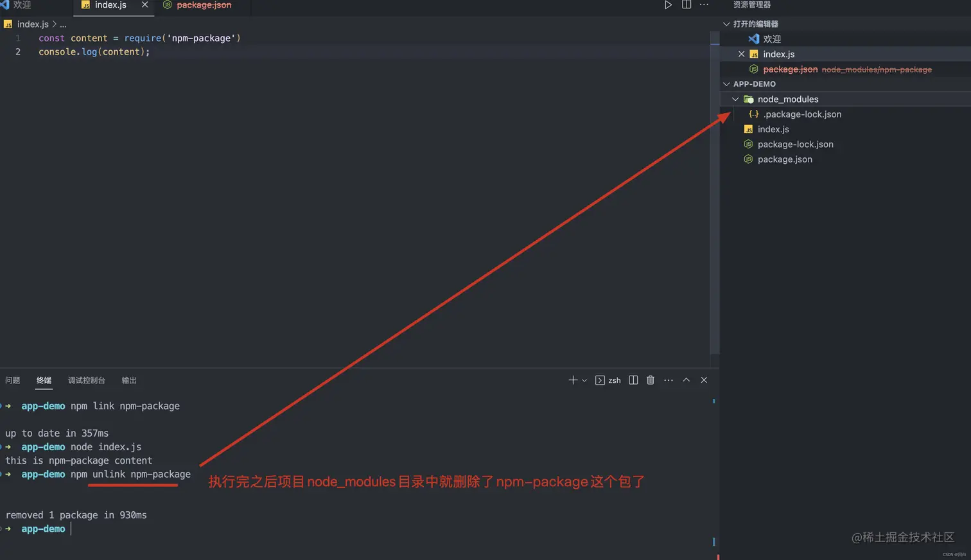Open the editor more actions ellipsis
Image resolution: width=971 pixels, height=560 pixels.
(704, 4)
